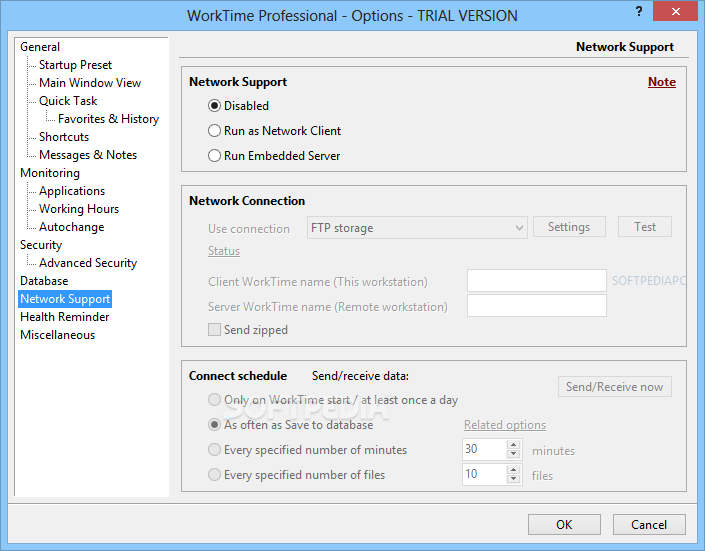The height and width of the screenshot is (551, 705).
Task: Select Messages & Notes in tree
Action: click(88, 155)
